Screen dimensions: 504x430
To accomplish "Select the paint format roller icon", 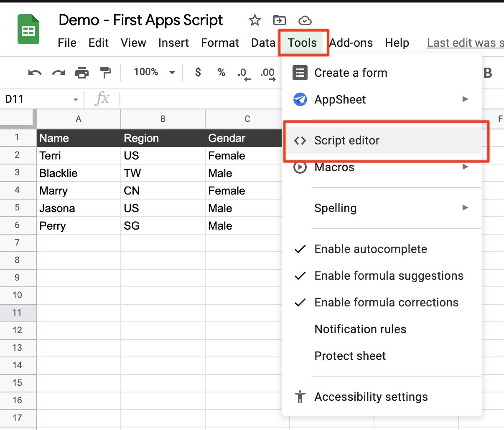I will [x=106, y=73].
